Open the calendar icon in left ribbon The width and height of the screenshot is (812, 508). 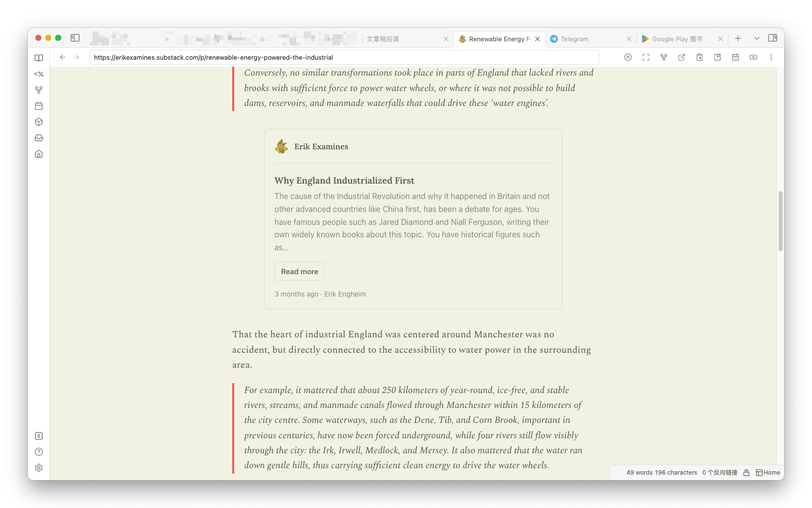click(x=39, y=106)
